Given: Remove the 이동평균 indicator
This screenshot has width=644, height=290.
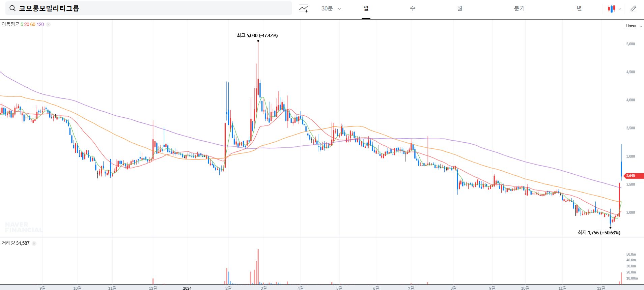Looking at the screenshot, I should [48, 24].
